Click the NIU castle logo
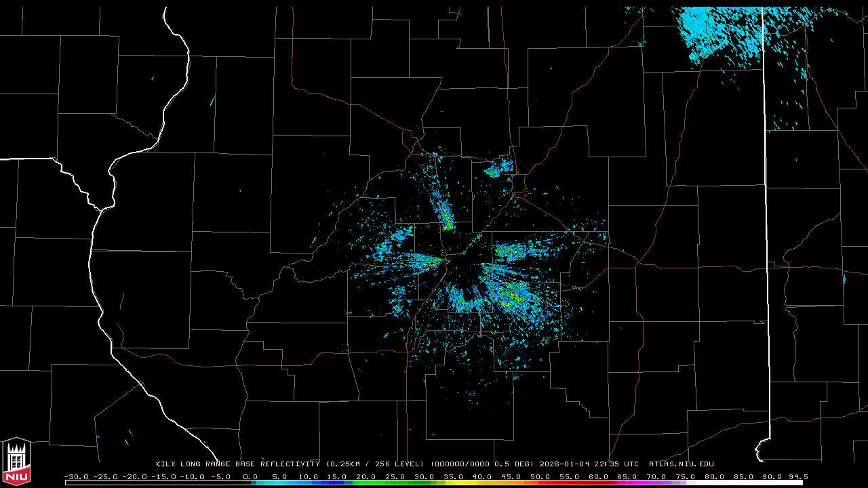Viewport: 868px width, 488px height. point(16,462)
